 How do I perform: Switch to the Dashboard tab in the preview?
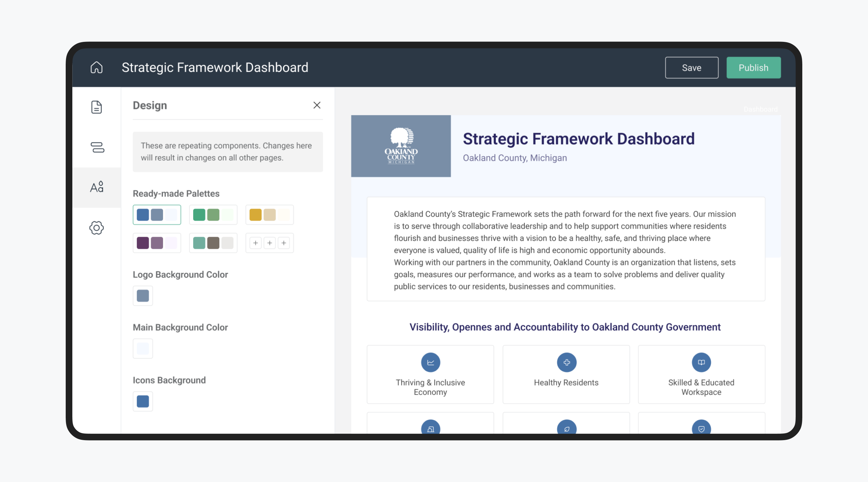(x=760, y=109)
